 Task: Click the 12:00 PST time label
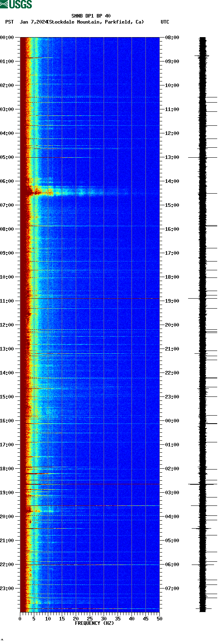point(7,325)
